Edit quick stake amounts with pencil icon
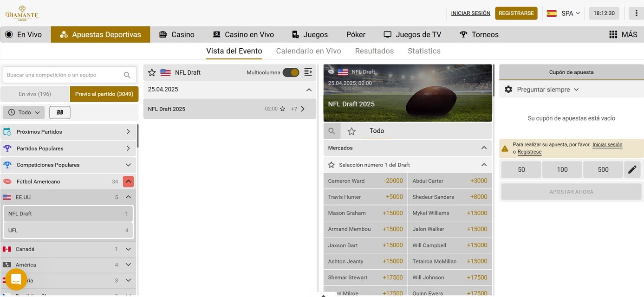Viewport: 644px width, 297px height. pos(632,170)
